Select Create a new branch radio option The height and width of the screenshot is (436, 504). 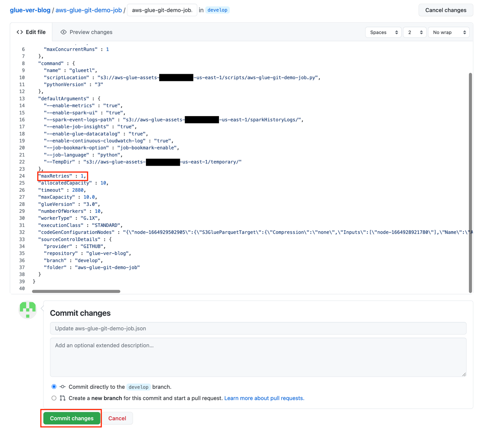(x=54, y=398)
